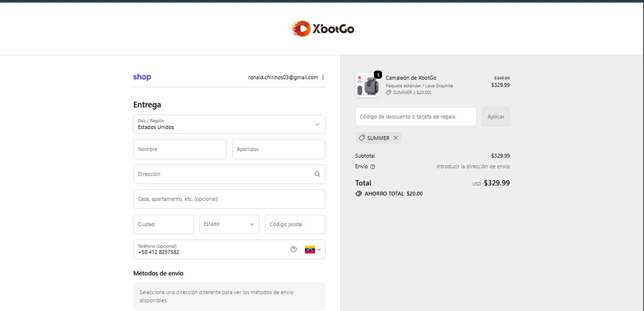This screenshot has height=311, width=644.
Task: Open the account options kebab menu
Action: (x=323, y=77)
